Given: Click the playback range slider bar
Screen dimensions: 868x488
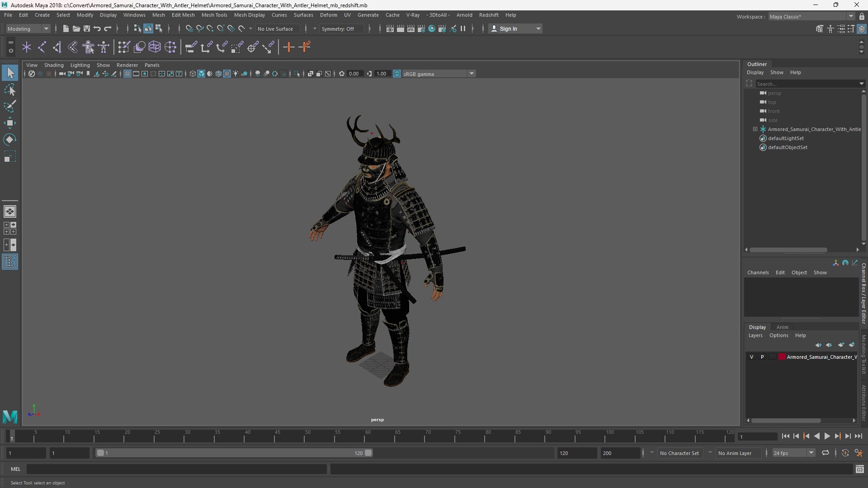Looking at the screenshot, I should (x=234, y=453).
